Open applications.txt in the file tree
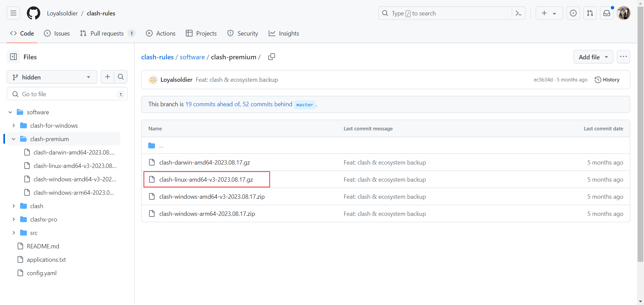This screenshot has height=305, width=644. coord(46,259)
